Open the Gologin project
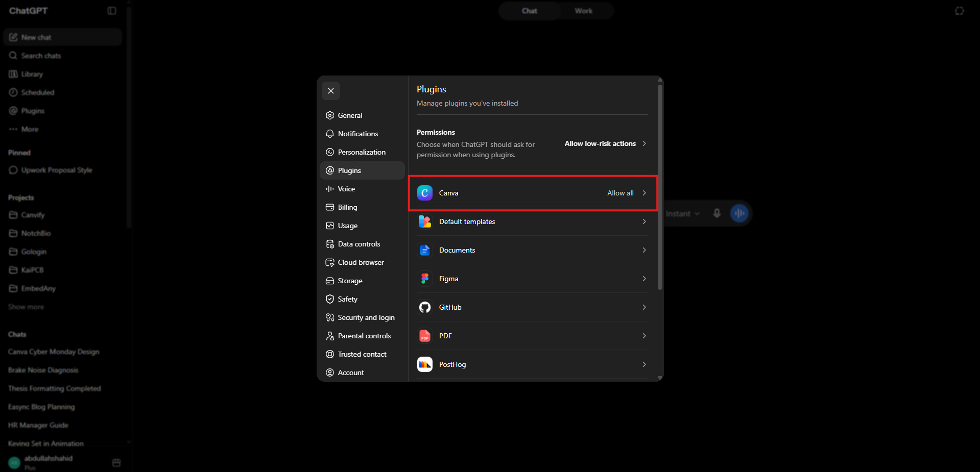 62,252
